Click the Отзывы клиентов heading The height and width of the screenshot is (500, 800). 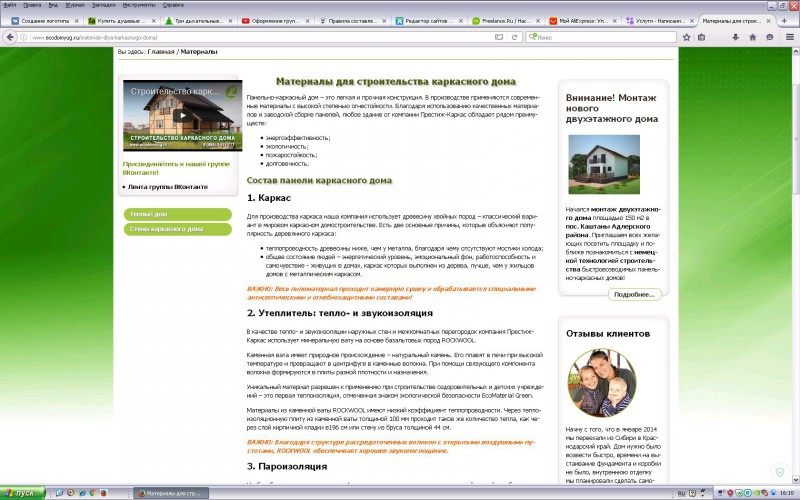coord(608,334)
